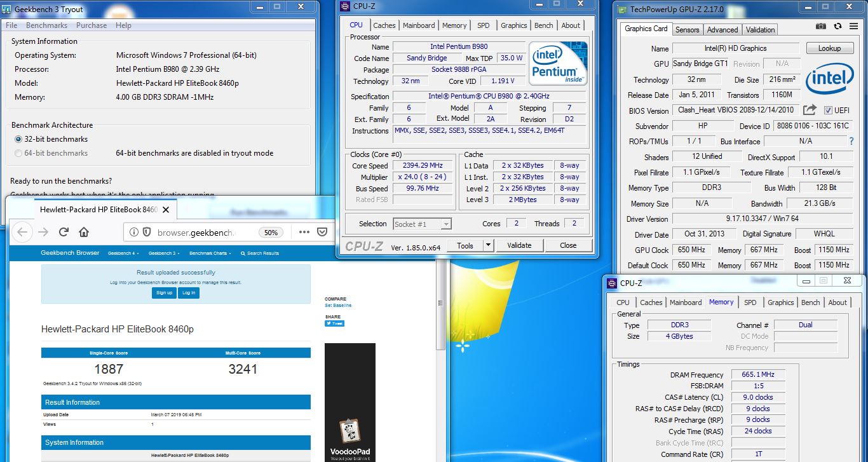Open the File menu in Geekbench 3
Viewport: 868px width, 462px height.
click(x=11, y=25)
